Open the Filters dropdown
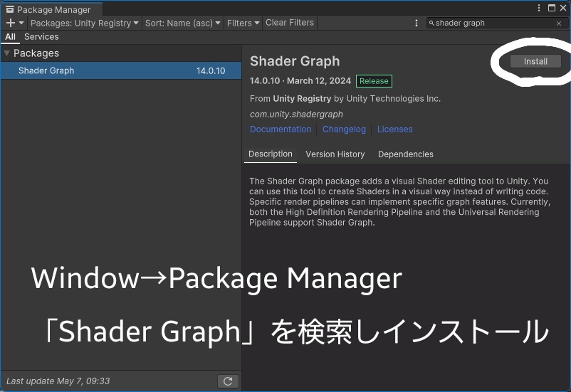The width and height of the screenshot is (571, 392). 243,23
